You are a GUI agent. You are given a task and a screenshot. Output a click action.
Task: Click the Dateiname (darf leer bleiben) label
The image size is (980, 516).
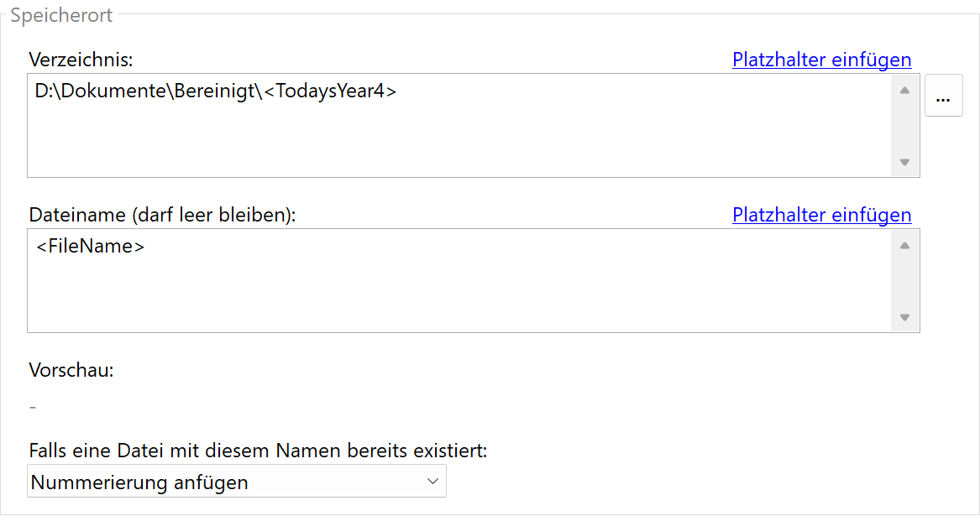point(162,215)
